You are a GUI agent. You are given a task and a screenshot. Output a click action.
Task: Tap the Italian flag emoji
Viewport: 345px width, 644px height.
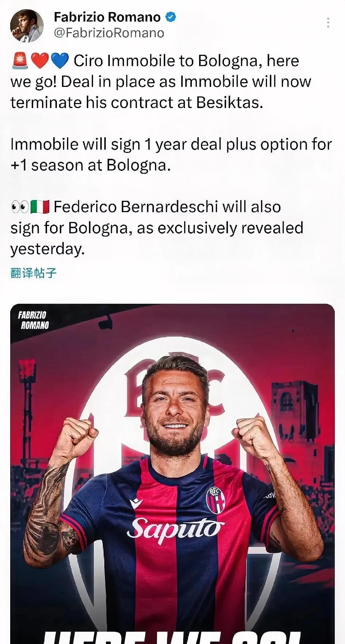coord(40,207)
